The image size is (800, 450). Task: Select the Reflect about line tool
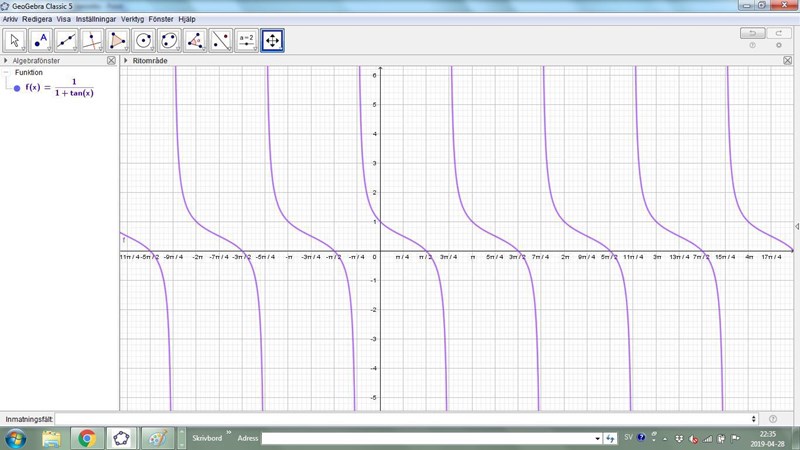click(x=222, y=41)
